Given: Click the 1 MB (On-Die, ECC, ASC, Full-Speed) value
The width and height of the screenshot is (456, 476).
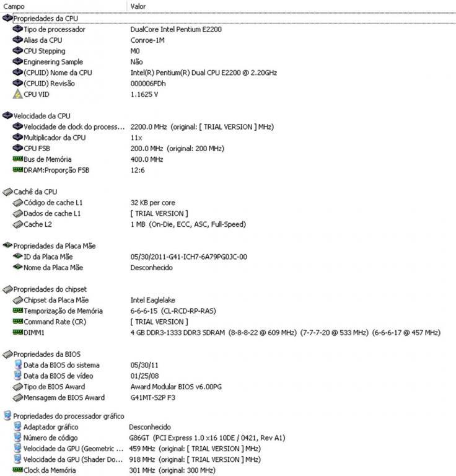Looking at the screenshot, I should coord(188,224).
